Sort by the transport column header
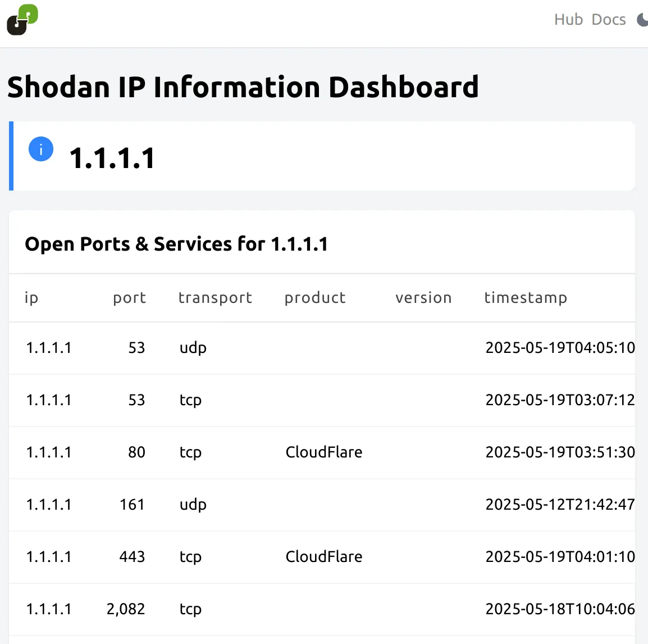This screenshot has width=648, height=644. click(x=215, y=298)
